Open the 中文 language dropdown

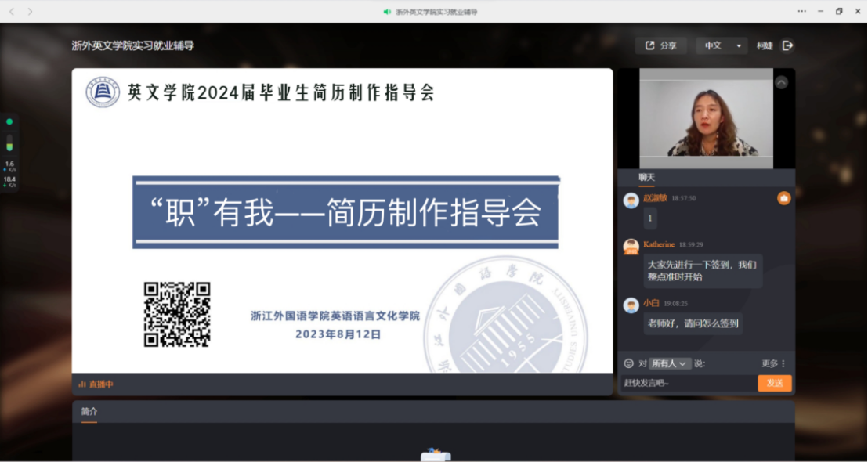point(721,45)
